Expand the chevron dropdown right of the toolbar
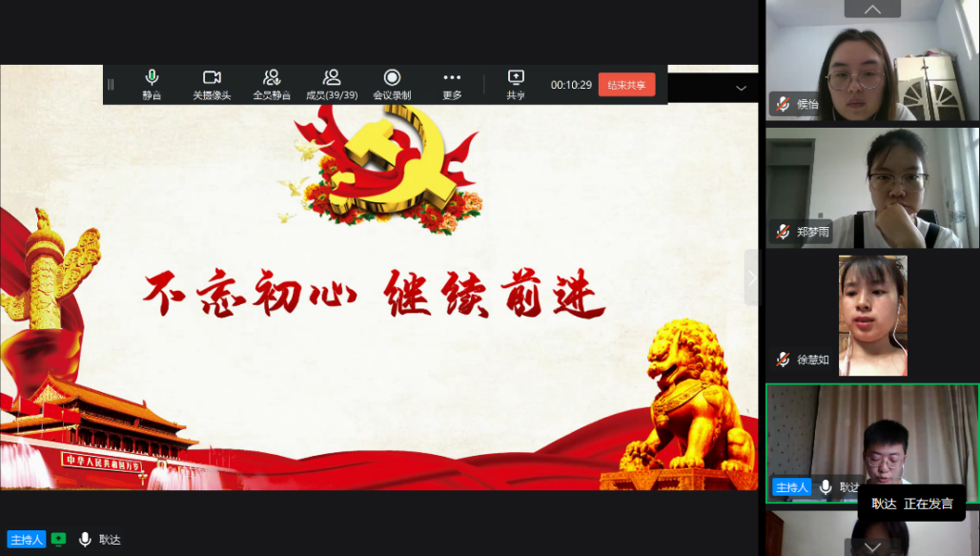980x556 pixels. 742,88
